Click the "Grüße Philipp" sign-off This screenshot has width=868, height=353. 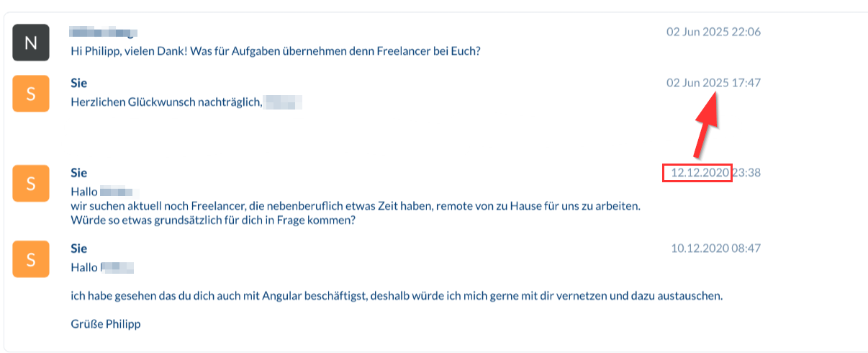(105, 324)
